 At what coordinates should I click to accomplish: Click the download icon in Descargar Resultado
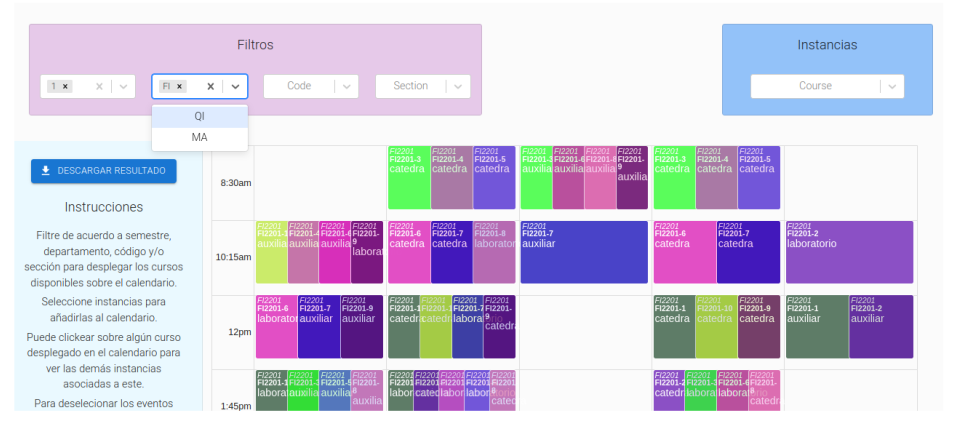(x=46, y=171)
